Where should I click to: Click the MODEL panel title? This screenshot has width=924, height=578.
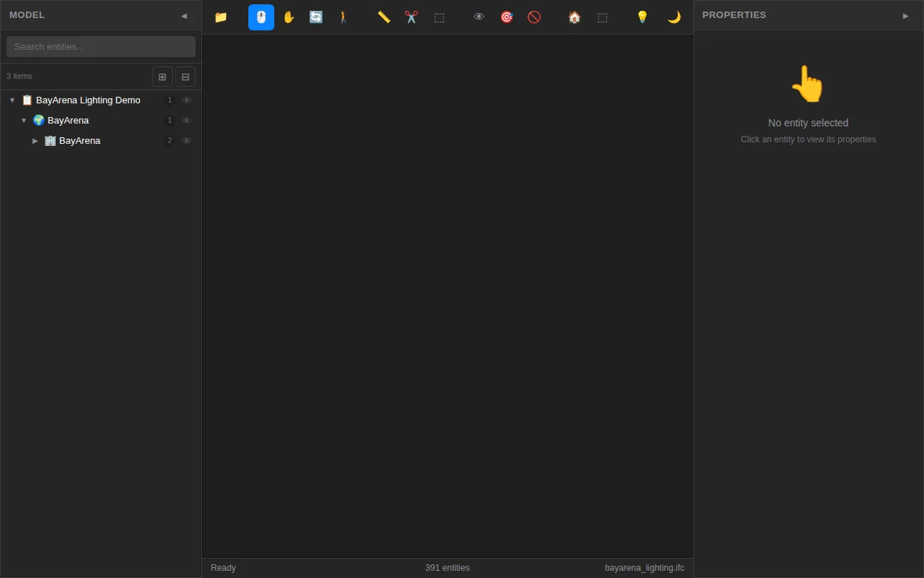tap(27, 15)
